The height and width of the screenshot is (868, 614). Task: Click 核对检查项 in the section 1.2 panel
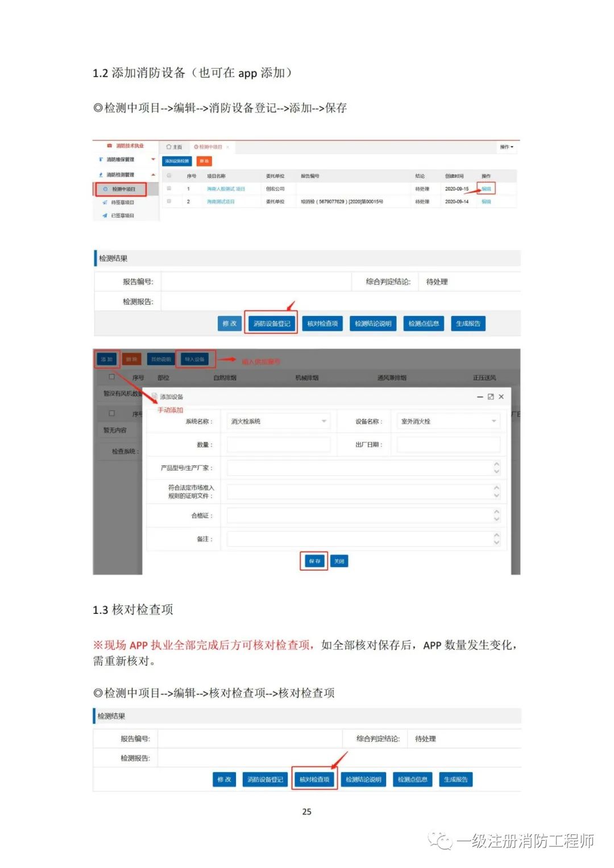click(x=322, y=323)
